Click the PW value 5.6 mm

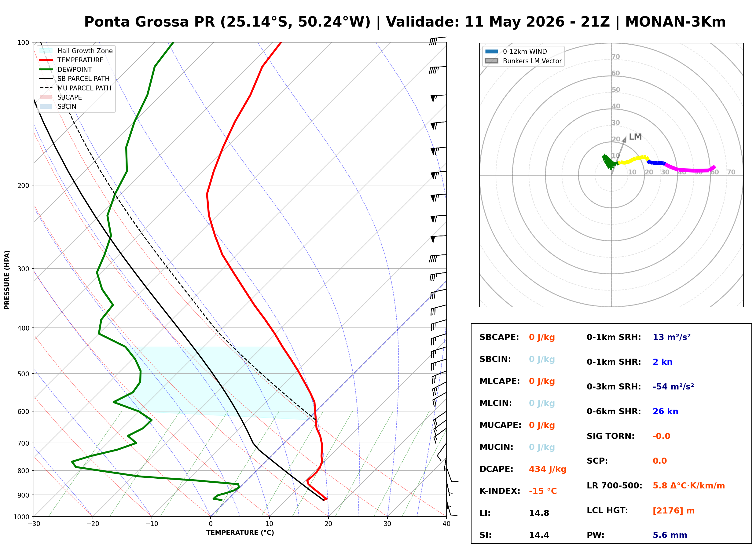tap(670, 535)
